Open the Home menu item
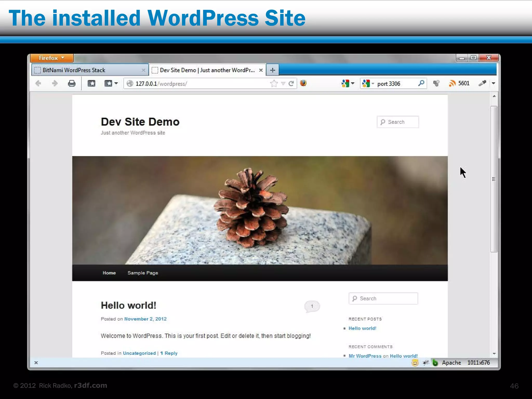This screenshot has height=399, width=532. point(109,273)
